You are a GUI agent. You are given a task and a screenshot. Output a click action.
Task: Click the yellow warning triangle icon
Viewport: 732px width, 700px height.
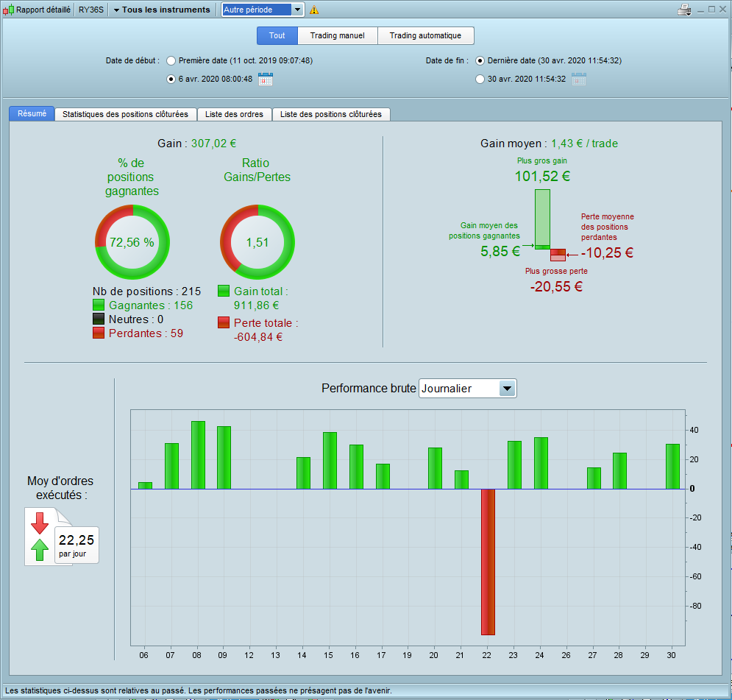314,10
